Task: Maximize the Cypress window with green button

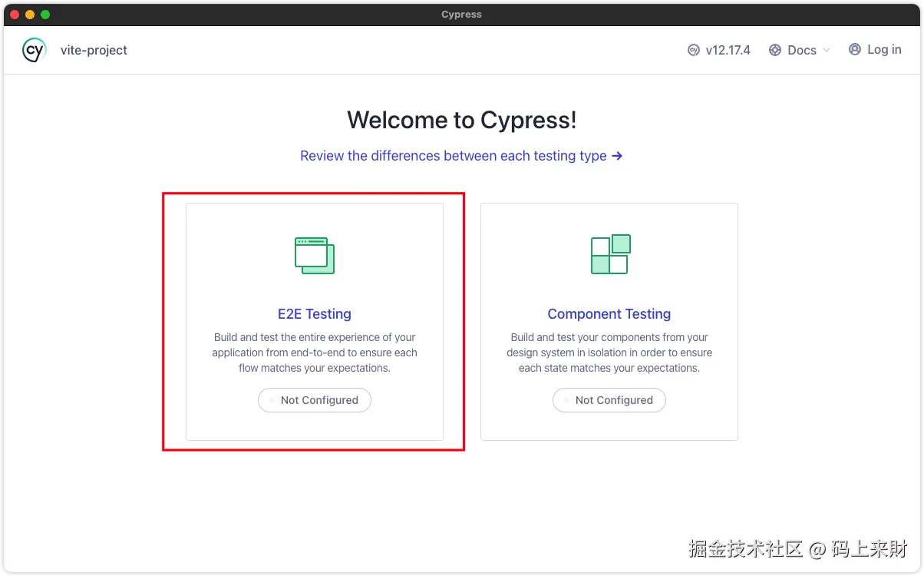Action: pyautogui.click(x=45, y=15)
